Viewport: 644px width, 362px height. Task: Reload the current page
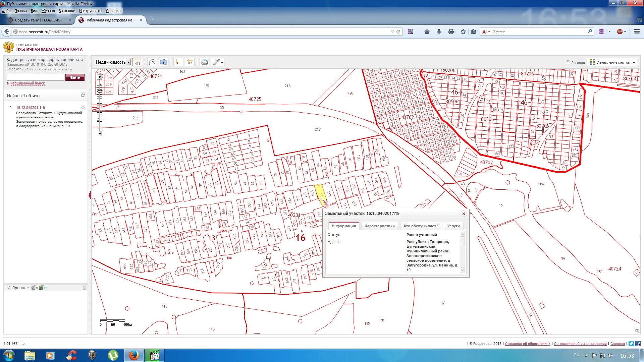398,32
